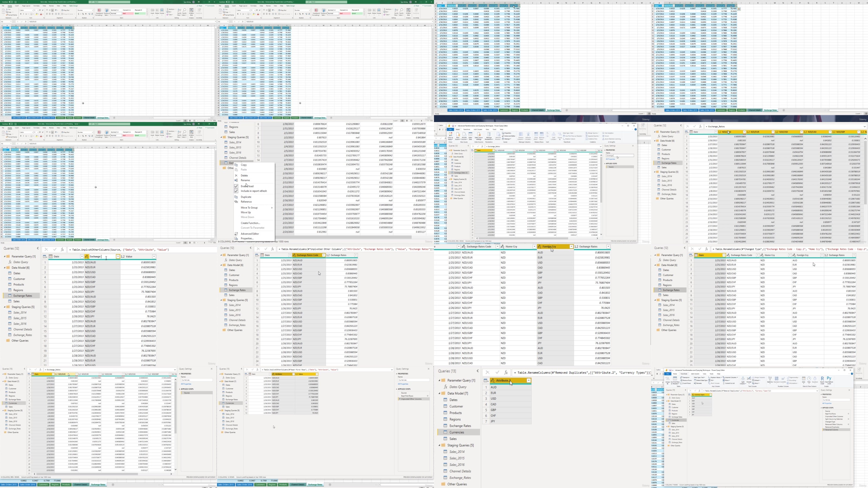
Task: Open the Manage dropdown in Query ribbon group
Action: (x=507, y=139)
